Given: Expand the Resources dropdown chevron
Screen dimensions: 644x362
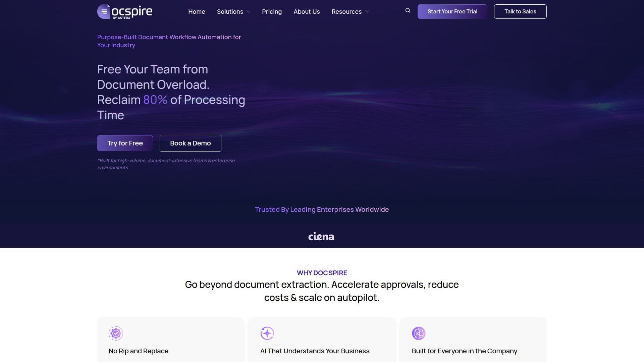Looking at the screenshot, I should tap(367, 12).
